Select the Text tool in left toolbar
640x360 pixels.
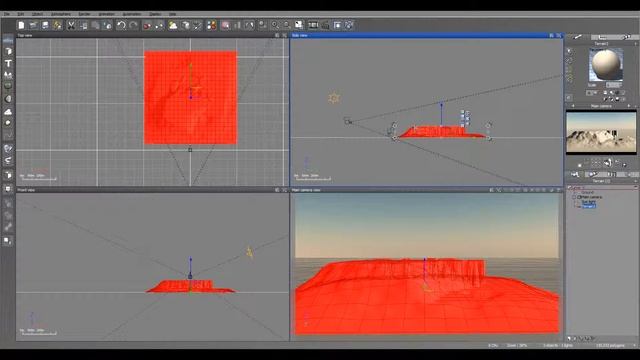point(8,63)
